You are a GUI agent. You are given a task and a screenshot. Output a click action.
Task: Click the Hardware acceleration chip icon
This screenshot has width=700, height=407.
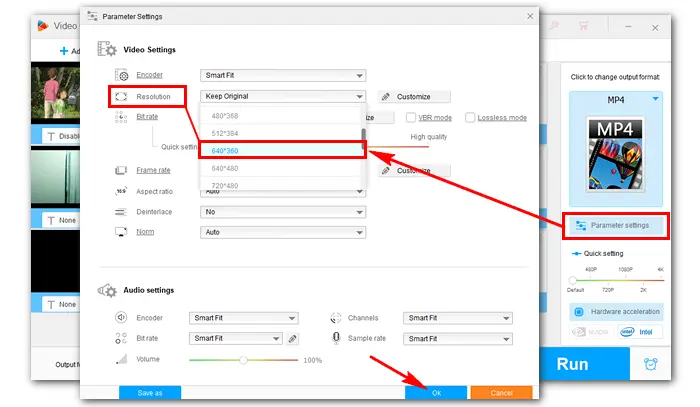coord(579,311)
